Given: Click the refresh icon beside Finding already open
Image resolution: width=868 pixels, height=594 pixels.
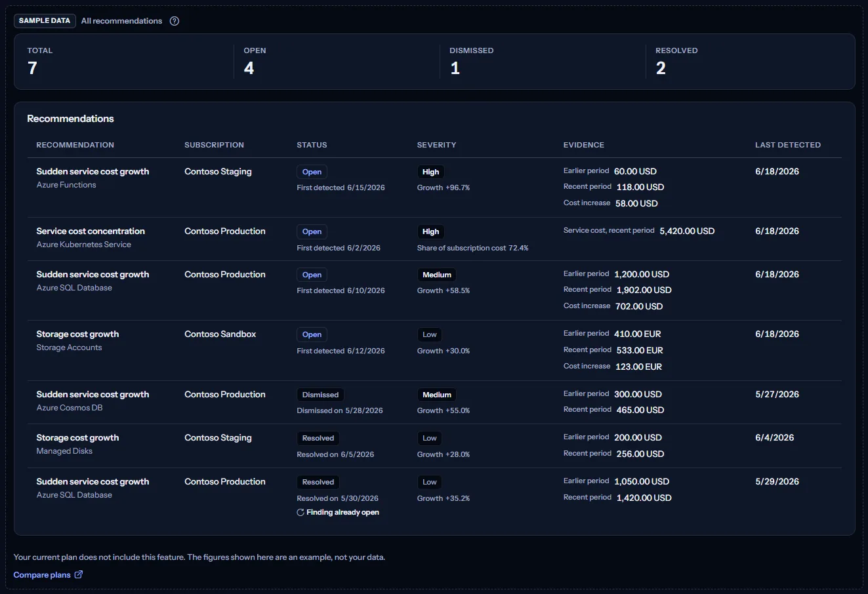Looking at the screenshot, I should (300, 513).
